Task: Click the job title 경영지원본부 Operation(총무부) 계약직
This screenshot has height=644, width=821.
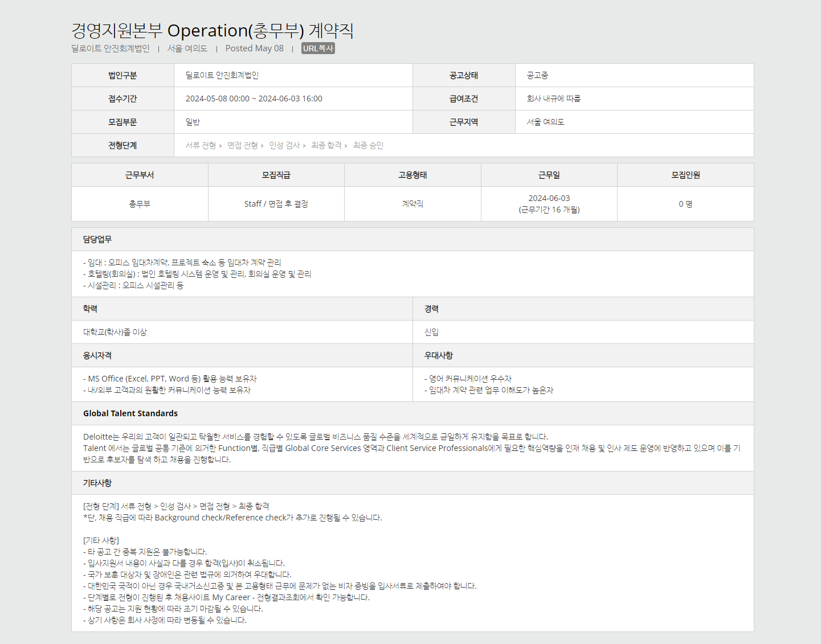Action: tap(213, 30)
